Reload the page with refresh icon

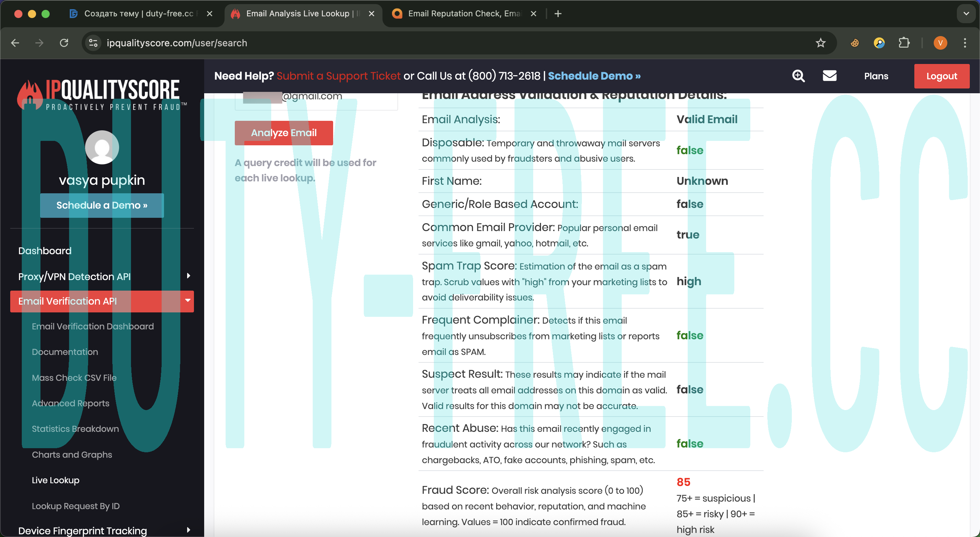[64, 43]
